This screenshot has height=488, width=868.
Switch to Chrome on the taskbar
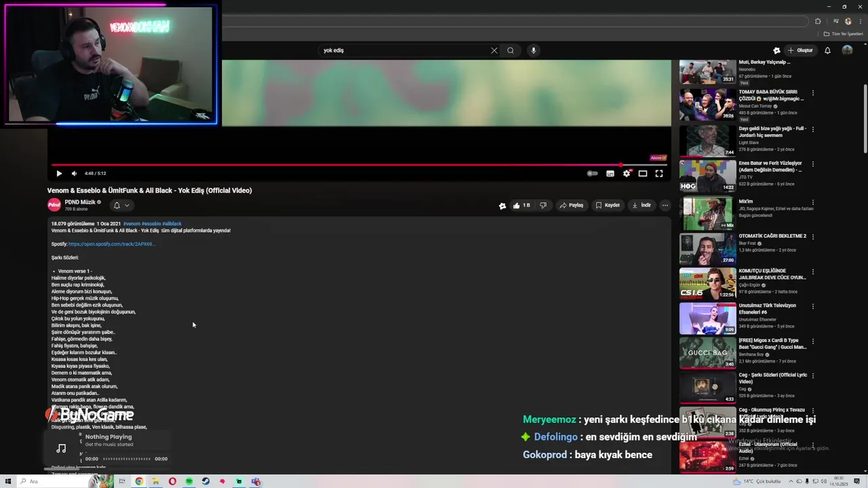tap(139, 482)
